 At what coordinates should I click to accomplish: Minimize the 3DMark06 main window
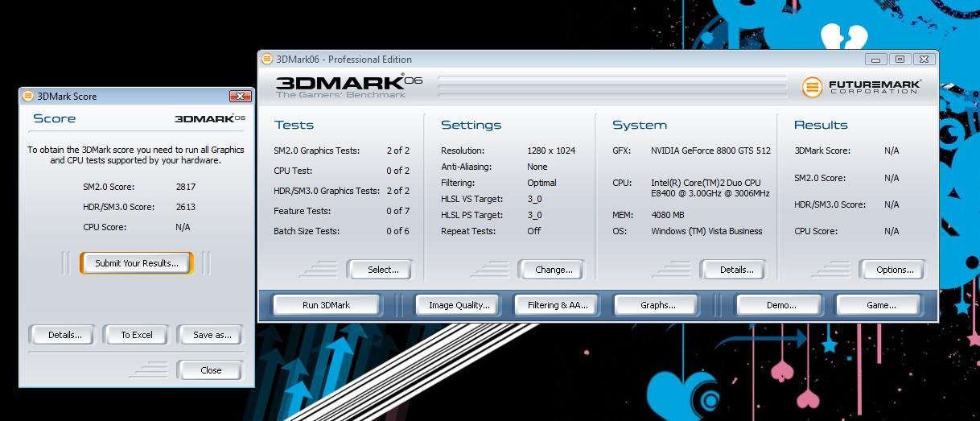876,59
